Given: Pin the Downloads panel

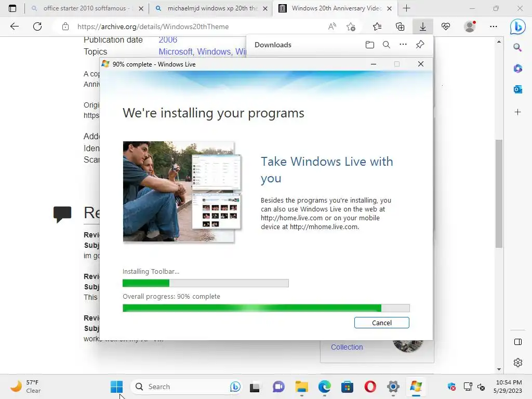Looking at the screenshot, I should click(420, 45).
